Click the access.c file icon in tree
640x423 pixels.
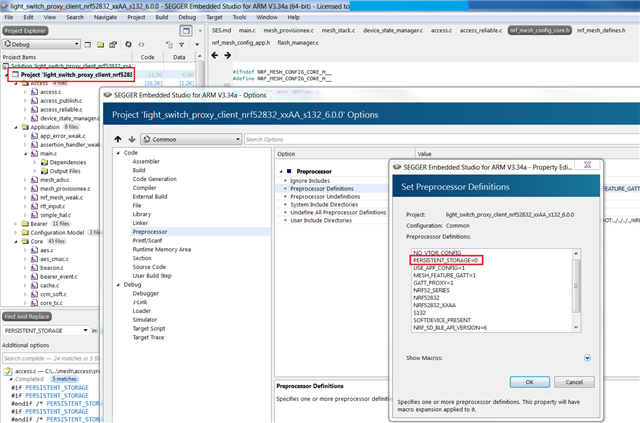[x=35, y=92]
